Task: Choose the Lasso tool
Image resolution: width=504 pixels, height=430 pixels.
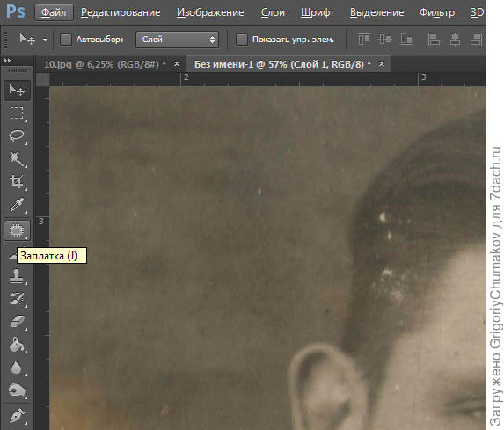Action: click(17, 136)
